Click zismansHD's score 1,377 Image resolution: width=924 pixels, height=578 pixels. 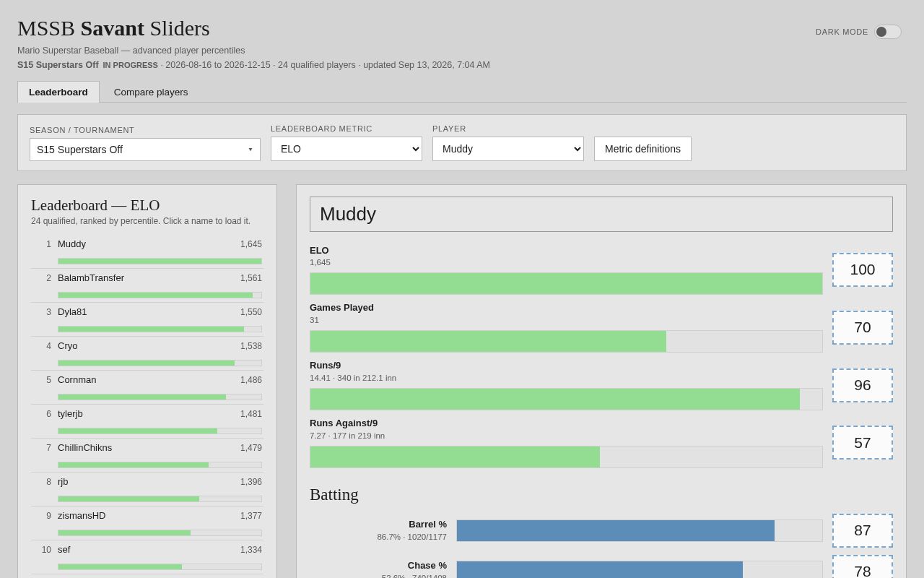(x=251, y=516)
